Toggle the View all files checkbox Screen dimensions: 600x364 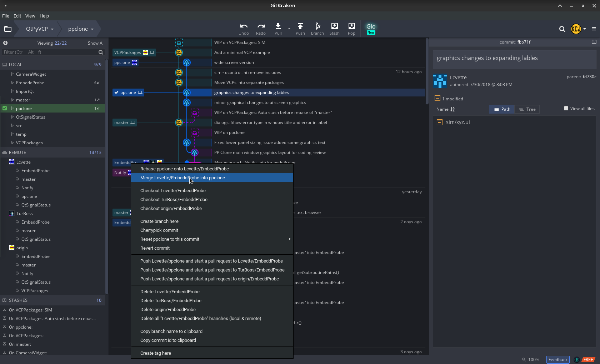click(x=566, y=108)
